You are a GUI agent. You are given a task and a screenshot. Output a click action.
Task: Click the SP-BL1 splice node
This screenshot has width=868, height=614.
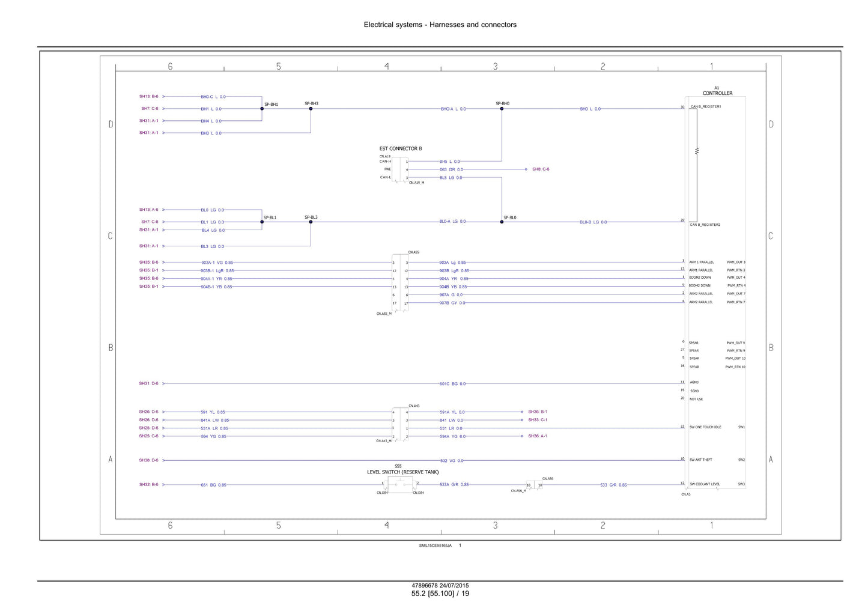pos(262,222)
